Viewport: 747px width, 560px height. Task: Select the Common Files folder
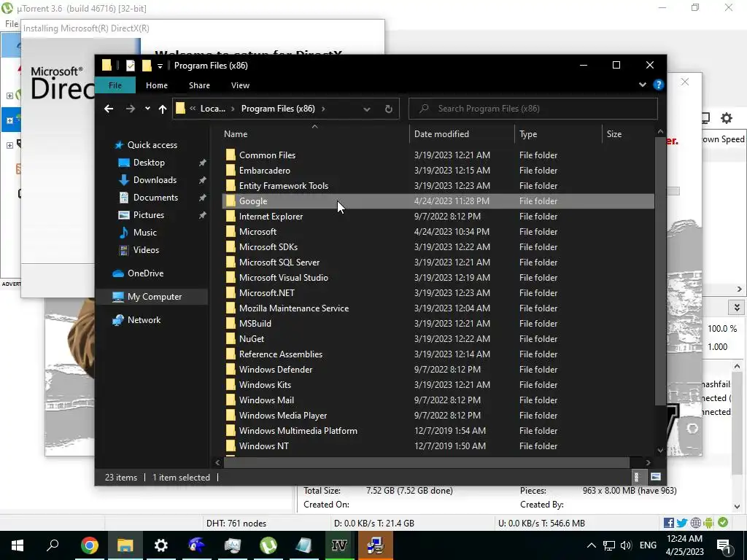click(x=438, y=155)
